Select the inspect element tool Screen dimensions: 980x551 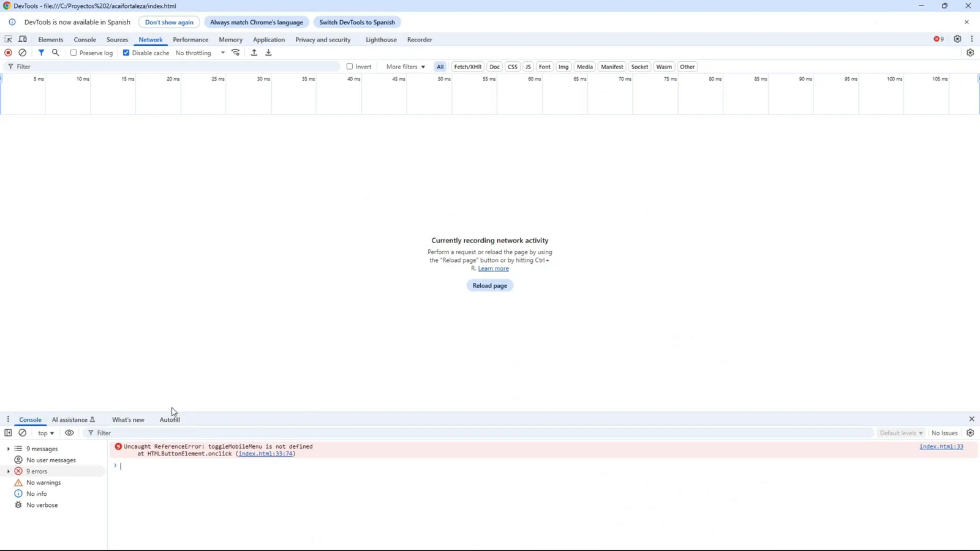(x=8, y=39)
